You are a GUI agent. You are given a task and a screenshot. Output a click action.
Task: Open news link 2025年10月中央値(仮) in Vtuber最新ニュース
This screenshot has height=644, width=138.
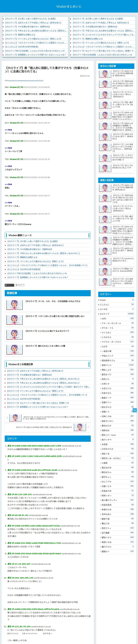[x=23, y=269]
